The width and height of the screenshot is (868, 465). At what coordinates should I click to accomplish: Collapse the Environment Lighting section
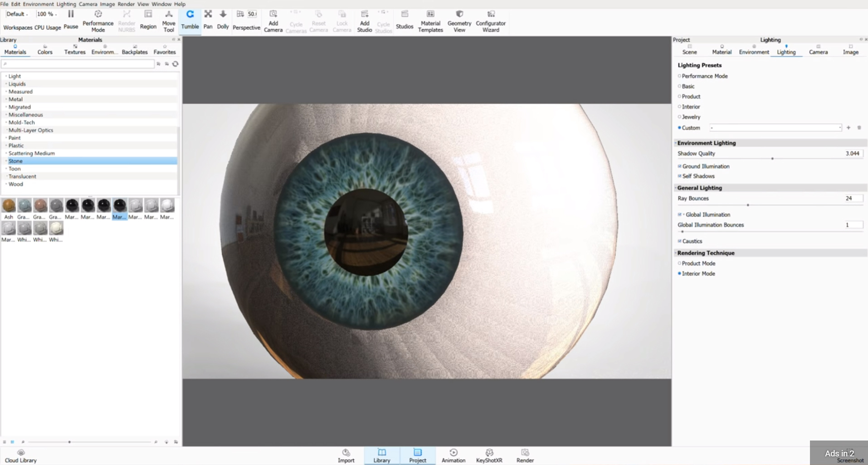675,143
